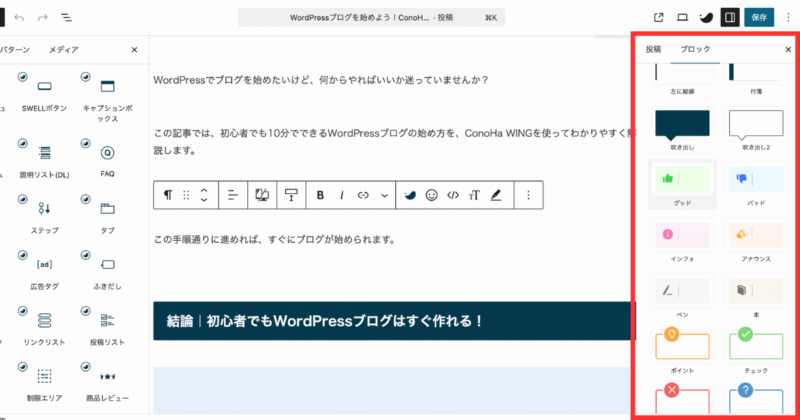Toggle italic formatting
800x420 pixels.
[342, 195]
